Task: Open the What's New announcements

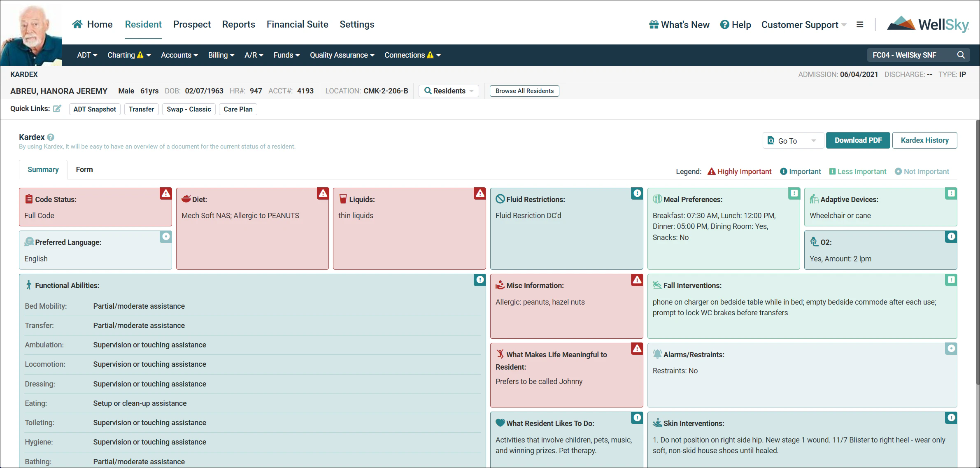Action: pyautogui.click(x=678, y=25)
